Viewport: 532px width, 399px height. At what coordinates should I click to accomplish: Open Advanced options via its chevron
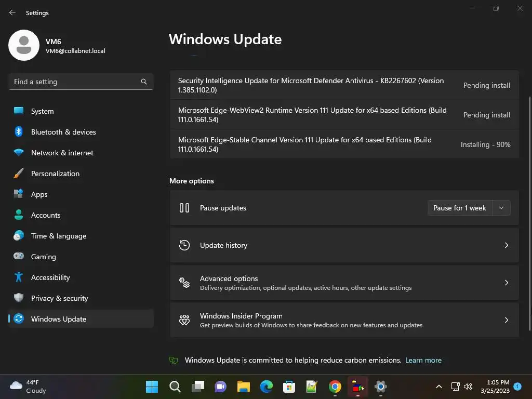(x=506, y=283)
